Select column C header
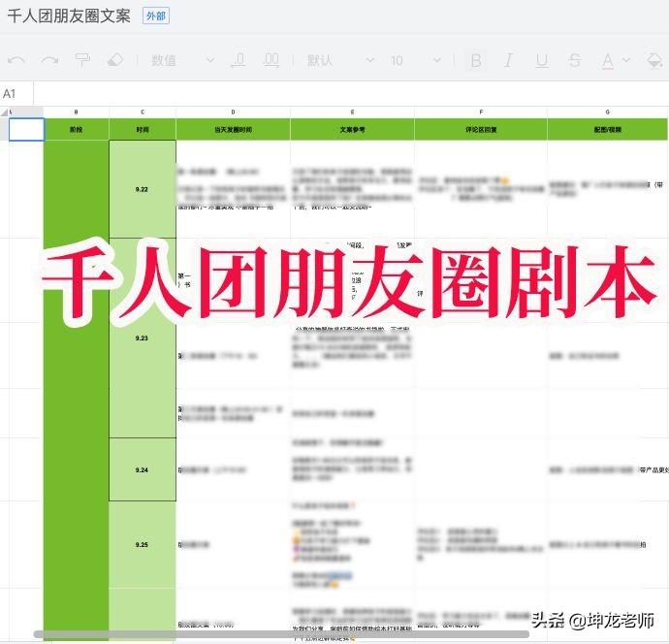Screen dimensions: 669x644 coord(143,113)
